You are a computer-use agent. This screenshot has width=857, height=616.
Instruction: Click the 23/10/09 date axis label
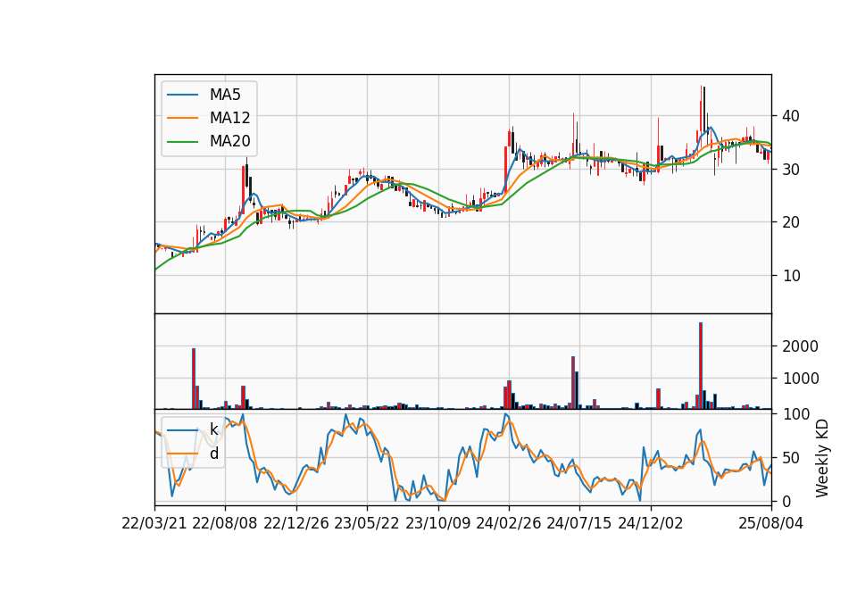pyautogui.click(x=437, y=523)
